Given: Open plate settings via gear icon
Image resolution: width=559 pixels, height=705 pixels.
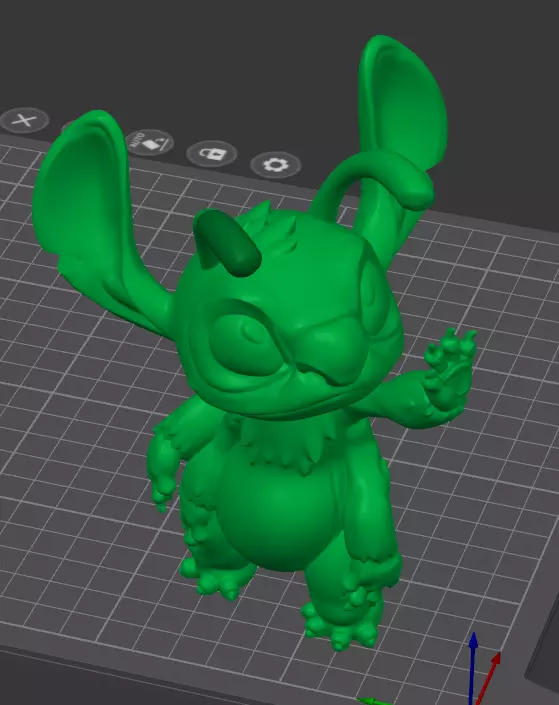Looking at the screenshot, I should point(276,165).
